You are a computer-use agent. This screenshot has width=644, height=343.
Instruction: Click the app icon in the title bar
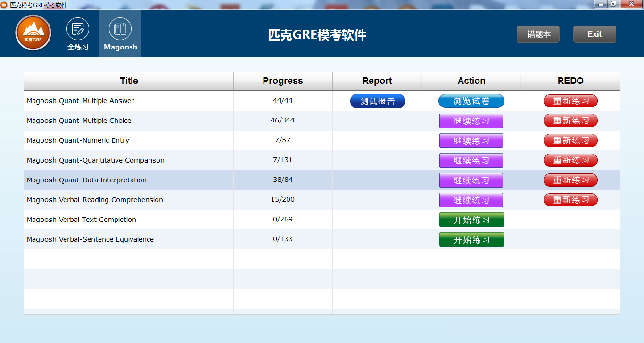[x=5, y=4]
